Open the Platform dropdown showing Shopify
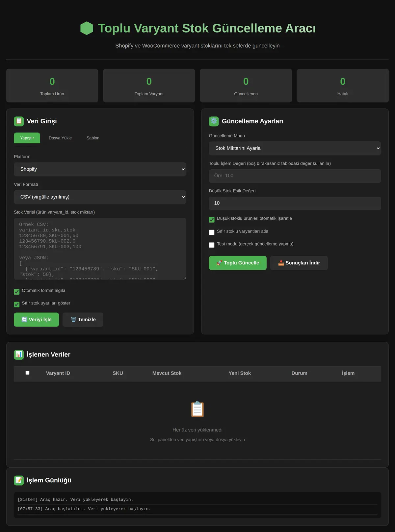 click(x=100, y=169)
